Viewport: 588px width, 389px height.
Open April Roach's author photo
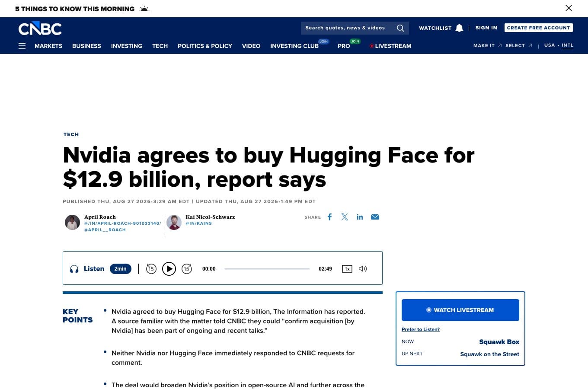pyautogui.click(x=72, y=222)
